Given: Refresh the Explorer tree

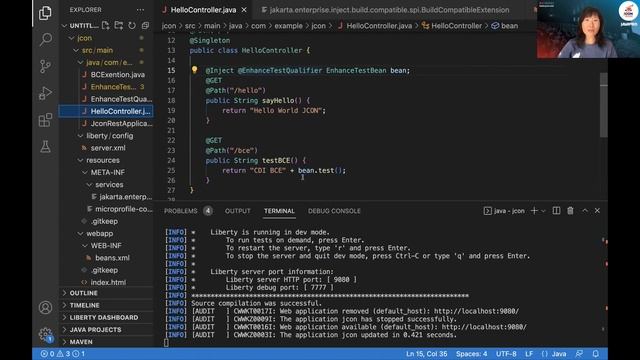Looking at the screenshot, I should point(132,25).
